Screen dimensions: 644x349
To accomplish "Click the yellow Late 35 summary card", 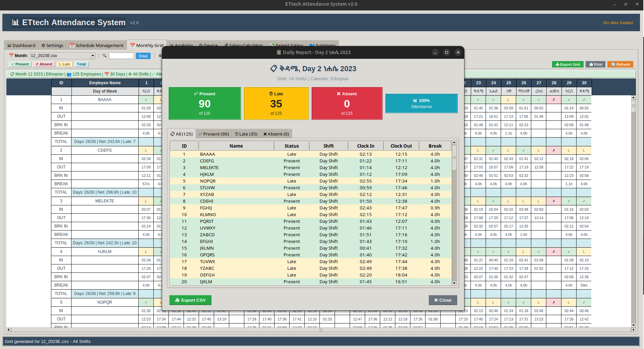I will (x=276, y=103).
